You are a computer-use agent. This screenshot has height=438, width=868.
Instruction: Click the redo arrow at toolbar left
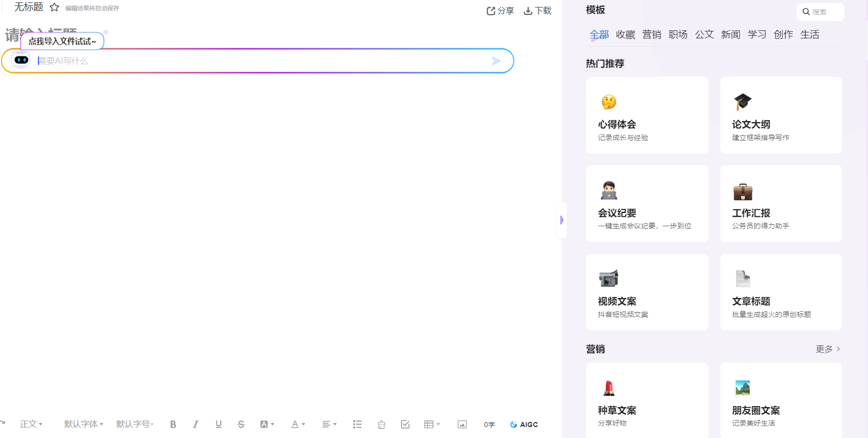(x=2, y=423)
